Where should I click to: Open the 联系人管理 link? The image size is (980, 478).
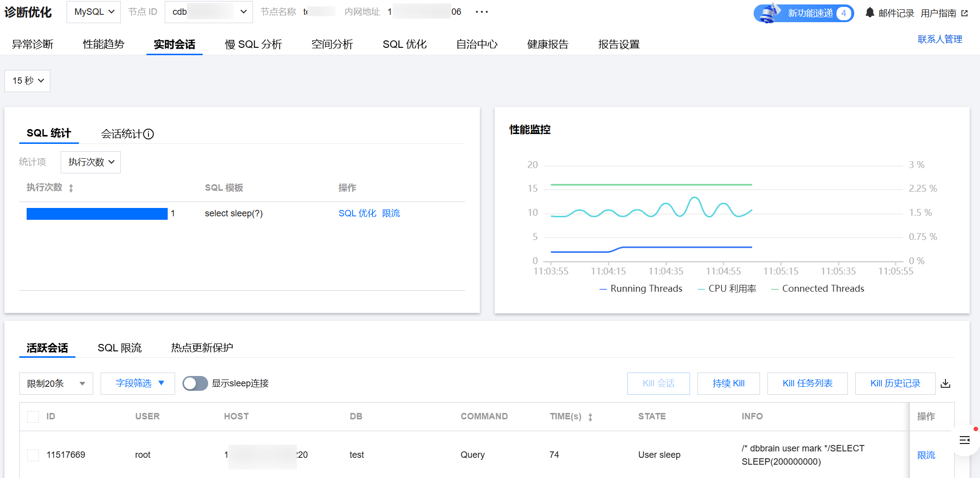pos(940,39)
